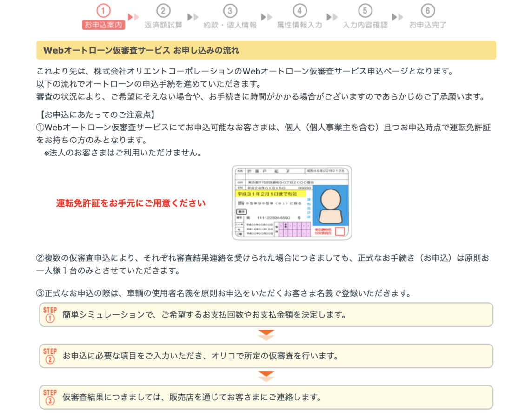Select step 6 お申込完了 indicator

pos(427,17)
